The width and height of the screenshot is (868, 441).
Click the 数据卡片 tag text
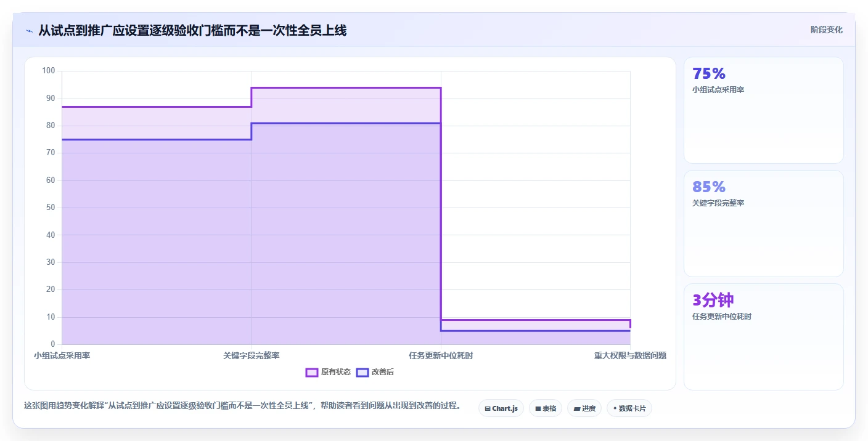[x=633, y=408]
